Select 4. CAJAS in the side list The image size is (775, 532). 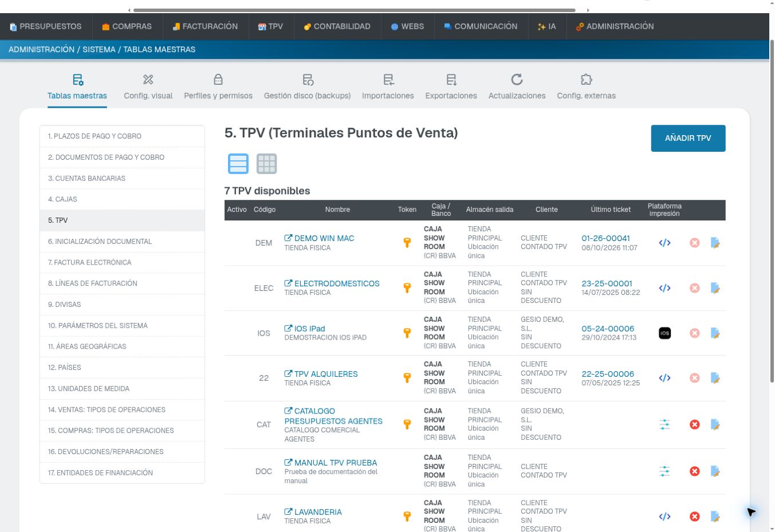[122, 199]
